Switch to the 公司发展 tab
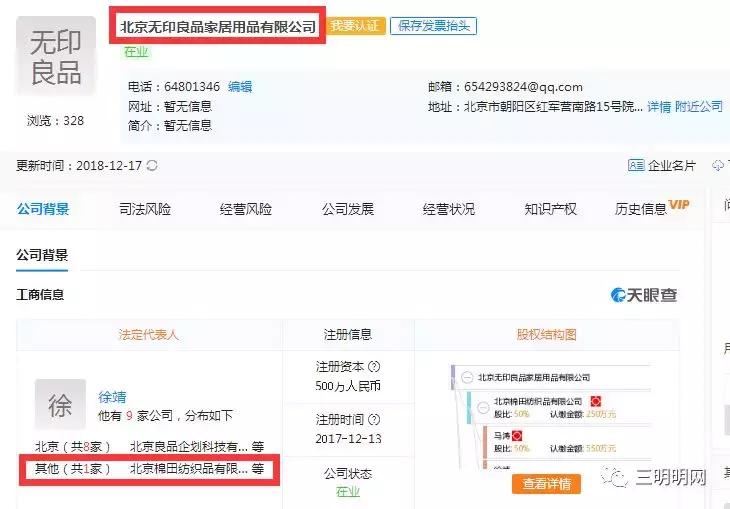Screen dimensions: 730x509 [x=348, y=209]
